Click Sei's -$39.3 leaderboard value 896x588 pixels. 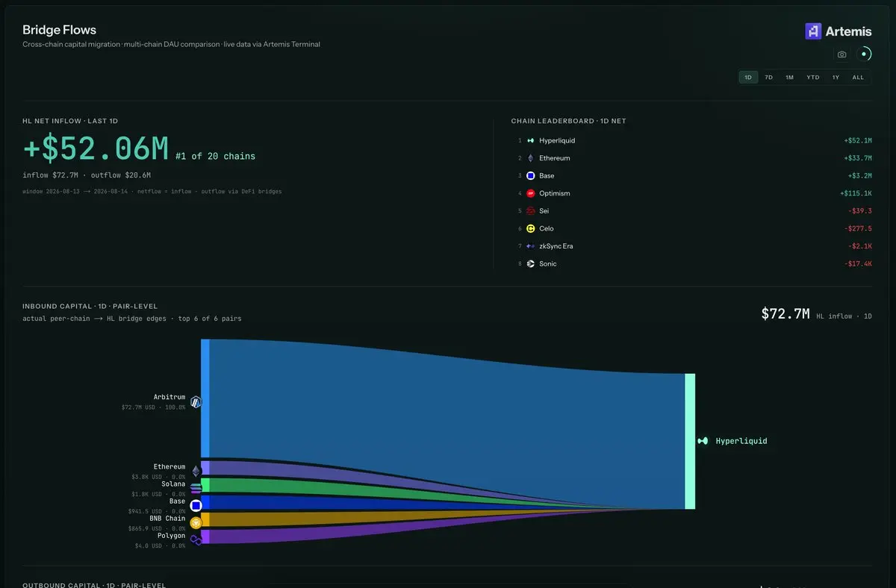(860, 211)
